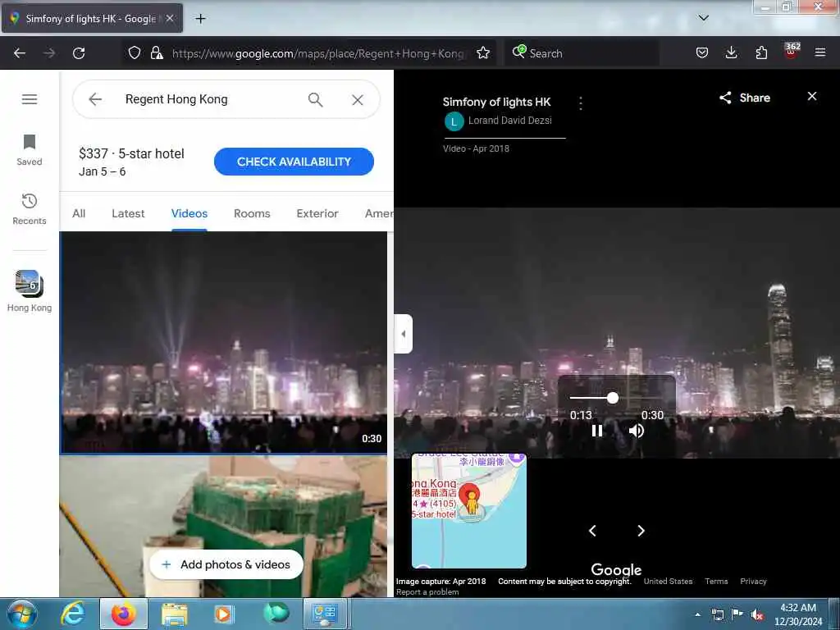Viewport: 840px width, 630px height.
Task: Pause the playing video
Action: (x=597, y=431)
